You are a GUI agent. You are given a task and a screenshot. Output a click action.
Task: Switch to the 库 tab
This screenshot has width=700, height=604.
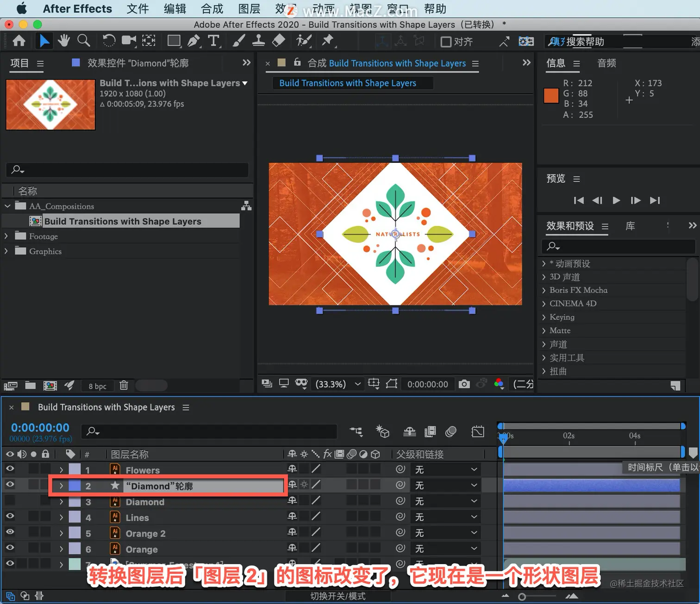tap(630, 226)
